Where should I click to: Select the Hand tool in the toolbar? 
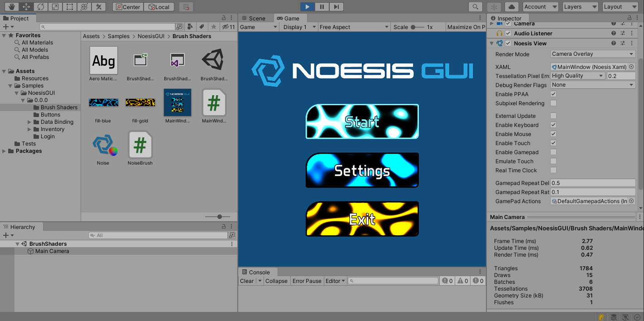pyautogui.click(x=12, y=6)
